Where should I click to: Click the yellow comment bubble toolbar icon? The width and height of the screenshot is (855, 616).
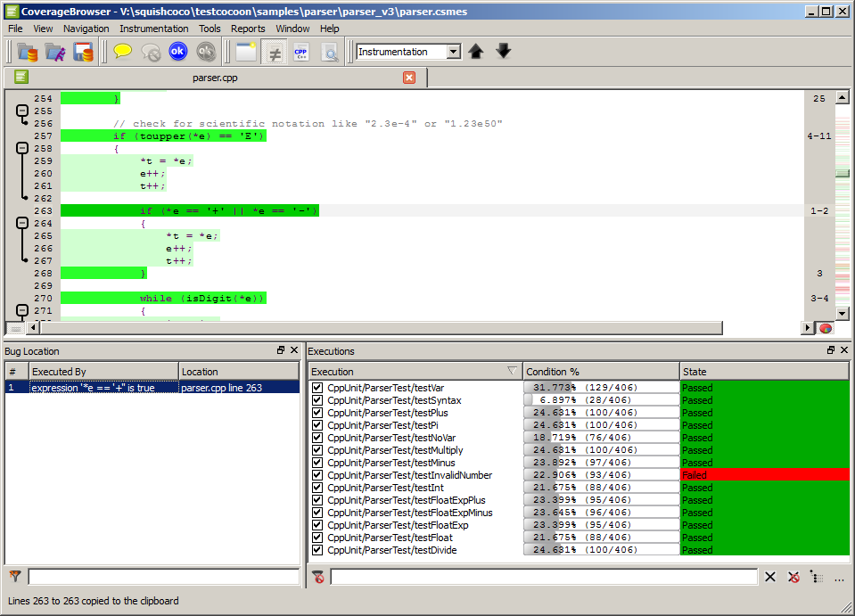[123, 52]
